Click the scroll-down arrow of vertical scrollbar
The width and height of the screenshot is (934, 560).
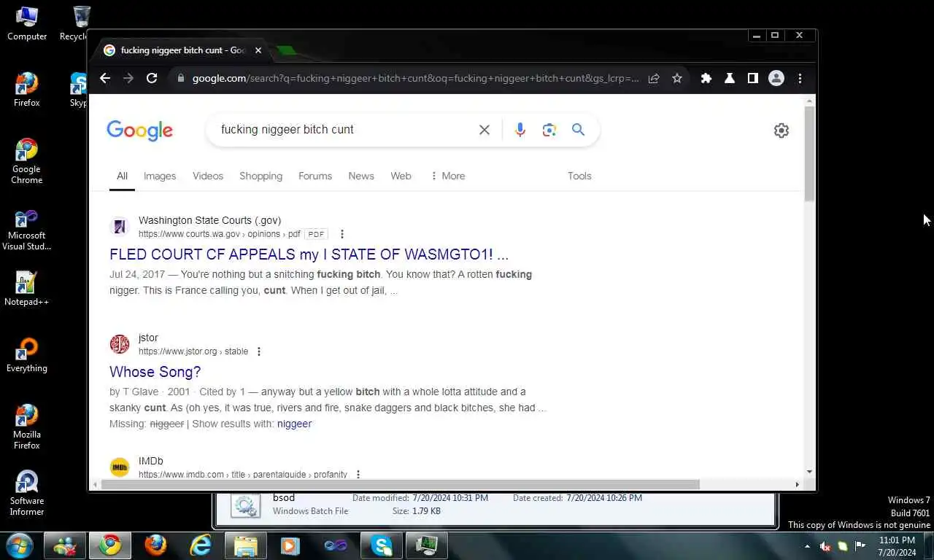pos(809,472)
